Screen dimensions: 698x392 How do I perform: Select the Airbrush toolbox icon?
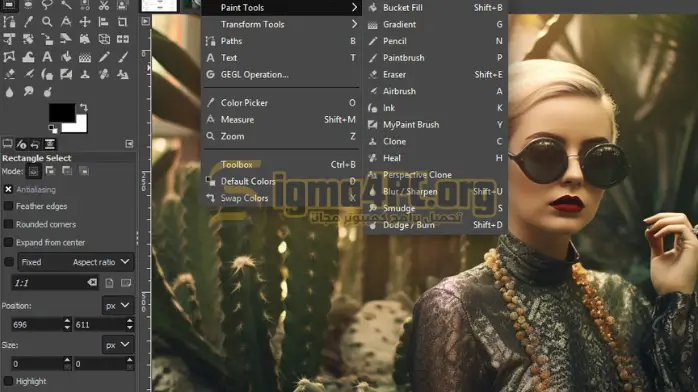point(28,74)
